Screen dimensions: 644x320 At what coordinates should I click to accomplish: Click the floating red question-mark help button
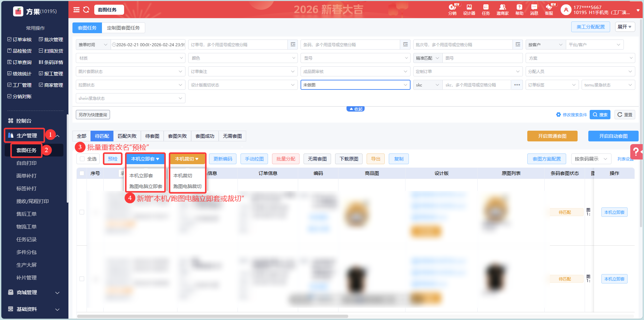click(x=636, y=151)
